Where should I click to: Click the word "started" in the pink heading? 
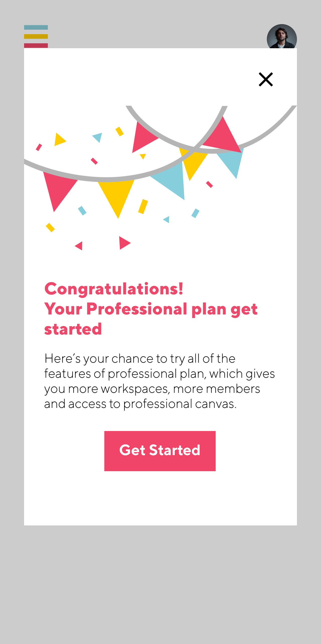[x=73, y=329]
